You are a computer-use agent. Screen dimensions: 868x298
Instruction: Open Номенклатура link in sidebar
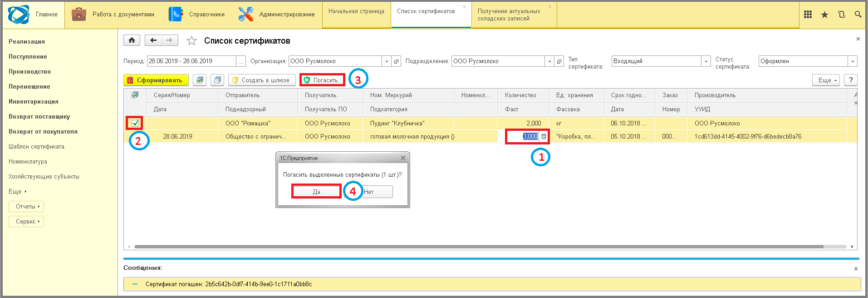coord(28,162)
